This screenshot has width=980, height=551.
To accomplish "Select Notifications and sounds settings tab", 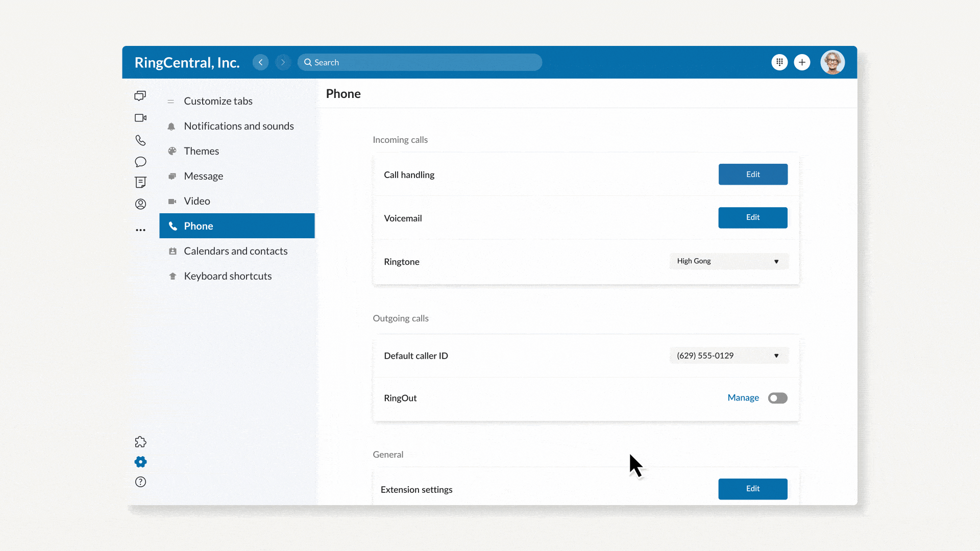I will pyautogui.click(x=238, y=126).
